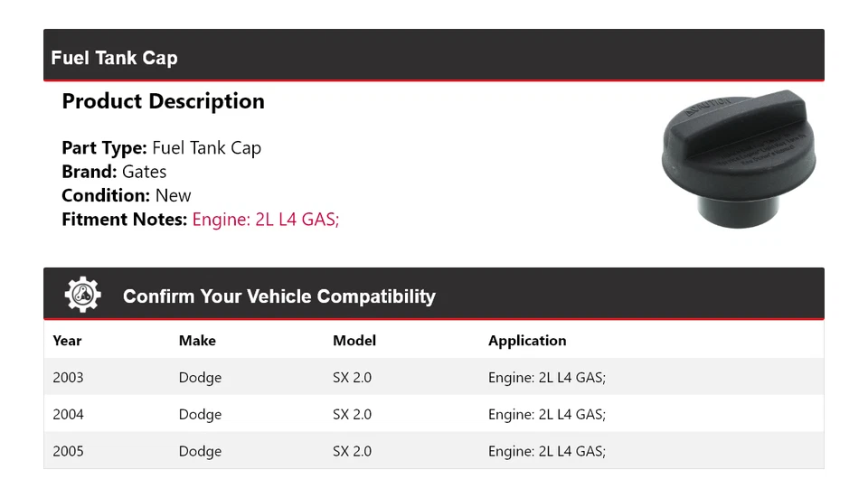Click the Product Description heading
868x498 pixels.
point(164,101)
